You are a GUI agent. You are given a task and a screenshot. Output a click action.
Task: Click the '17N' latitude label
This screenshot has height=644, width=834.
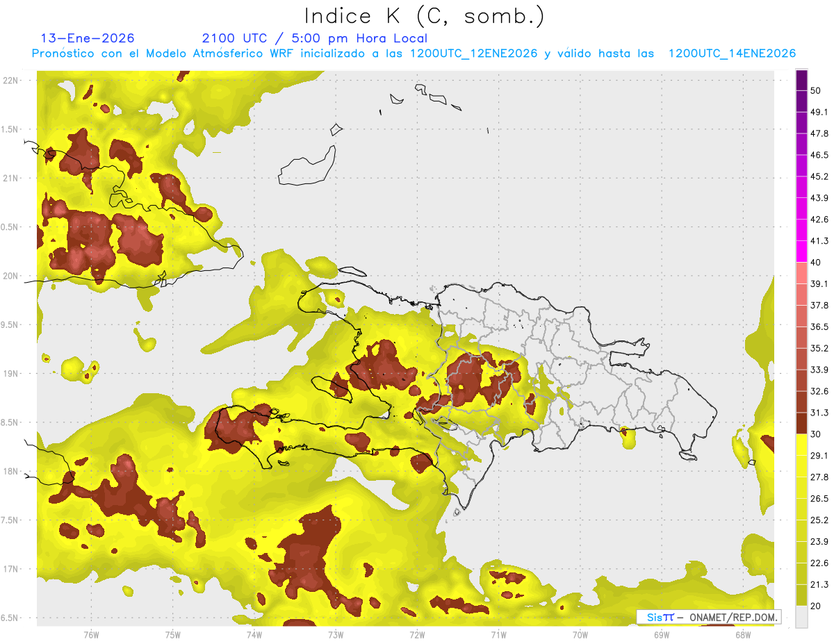(x=11, y=569)
